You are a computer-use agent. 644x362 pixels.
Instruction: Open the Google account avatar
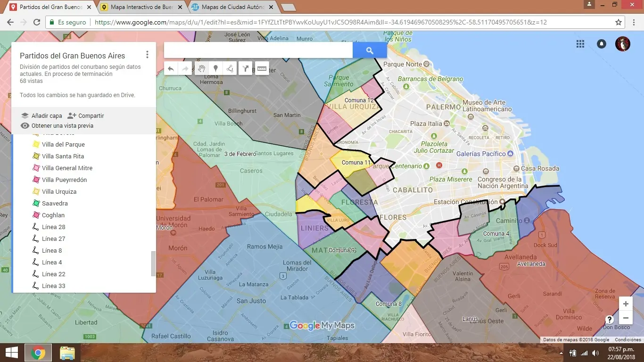click(623, 44)
